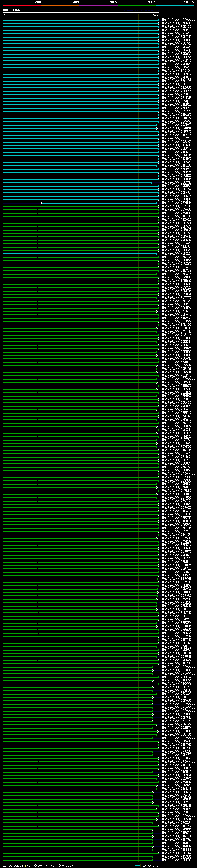The image size is (197, 868).
Task: Click the white query sequence bar
Action: tap(81, 13)
